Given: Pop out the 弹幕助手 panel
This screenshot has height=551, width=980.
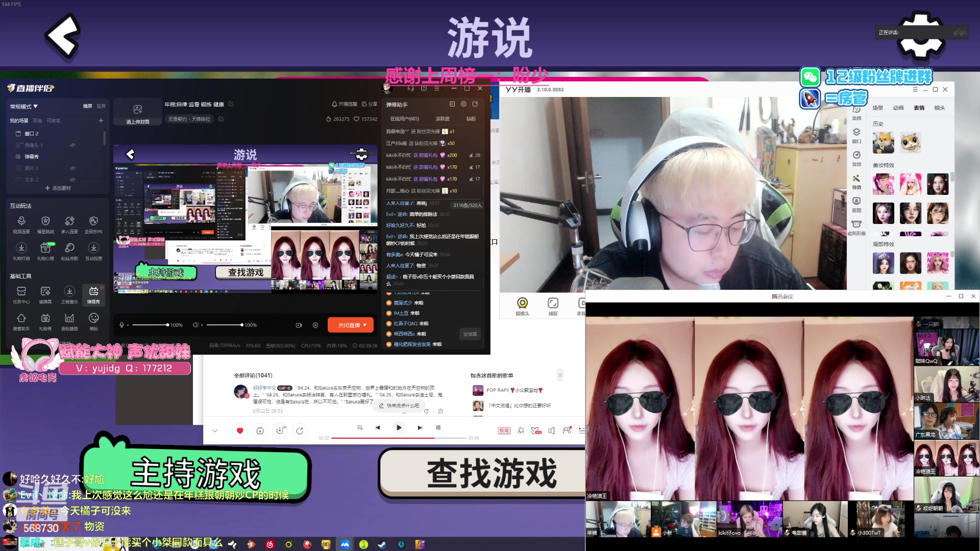Looking at the screenshot, I should [475, 104].
